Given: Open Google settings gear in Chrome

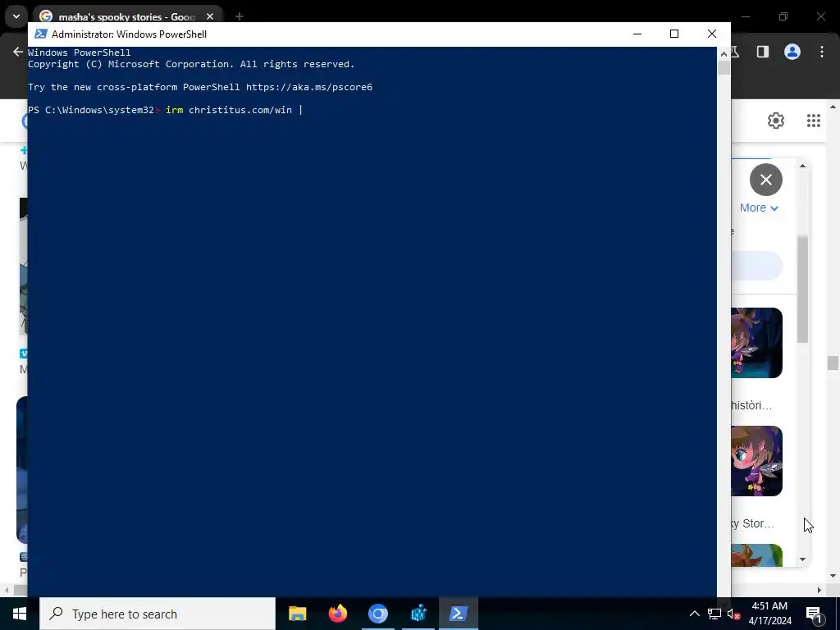Looking at the screenshot, I should point(776,121).
